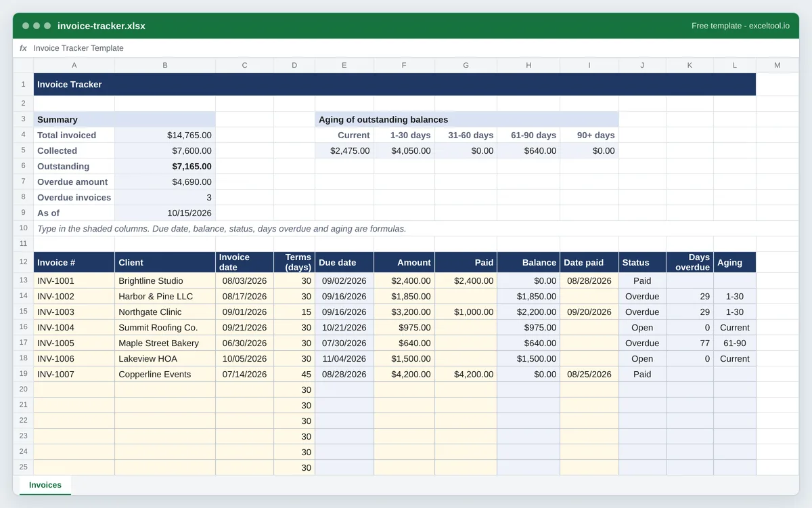This screenshot has width=812, height=508.
Task: Select column M header
Action: pyautogui.click(x=777, y=65)
